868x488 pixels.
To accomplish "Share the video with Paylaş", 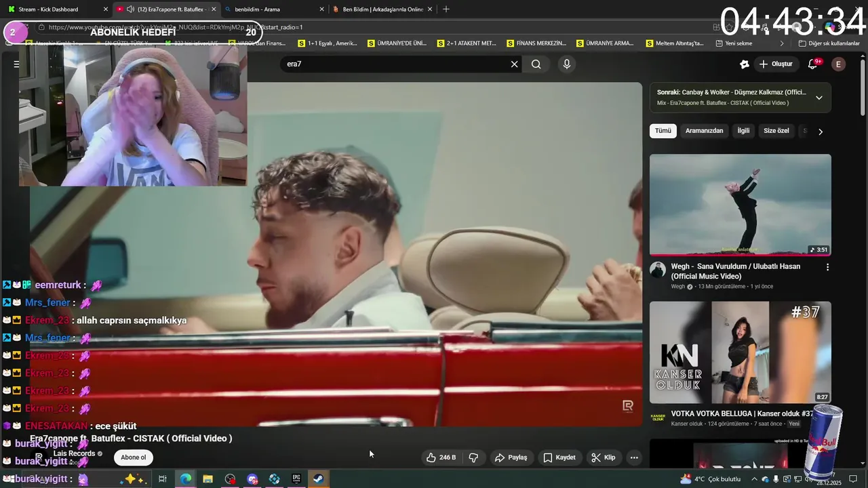I will click(x=511, y=457).
